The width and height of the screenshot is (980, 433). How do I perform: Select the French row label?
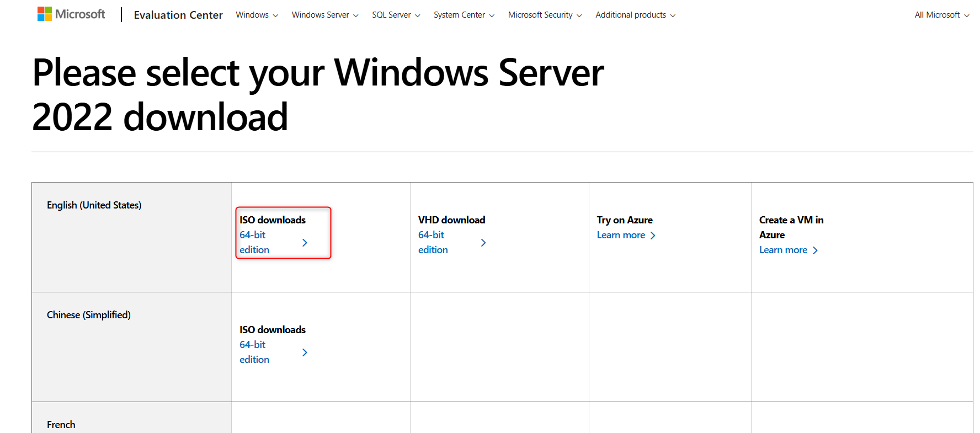(x=61, y=425)
